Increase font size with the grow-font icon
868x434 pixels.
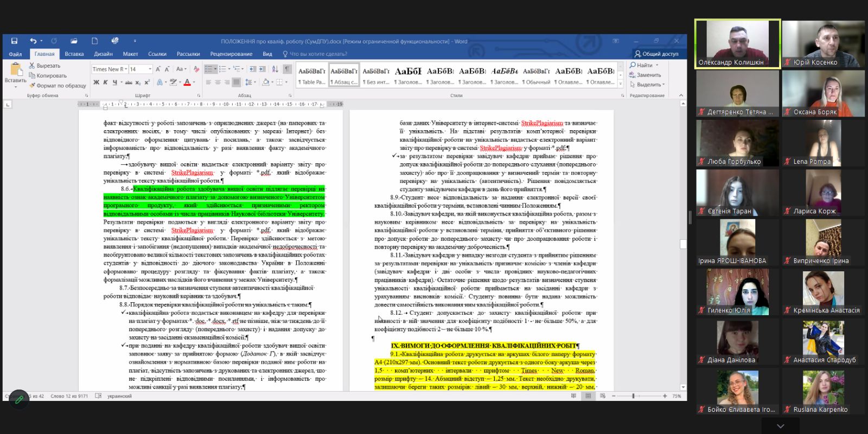(x=158, y=69)
